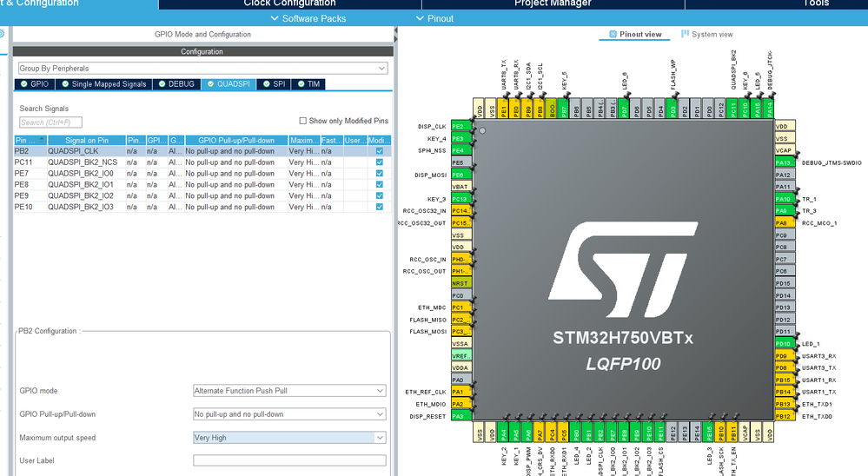Click pin PA3 on the chip
Viewport: 868px width, 476px height.
(461, 416)
